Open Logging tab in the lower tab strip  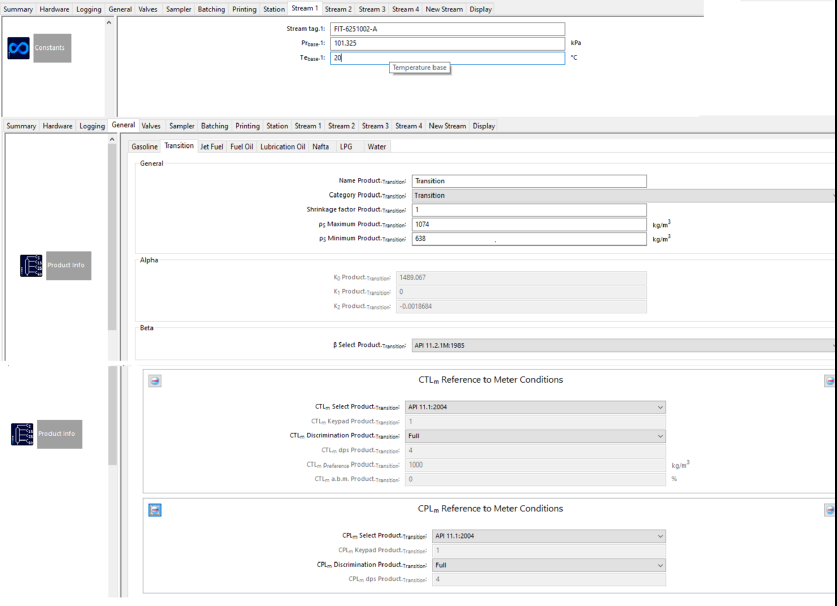92,126
